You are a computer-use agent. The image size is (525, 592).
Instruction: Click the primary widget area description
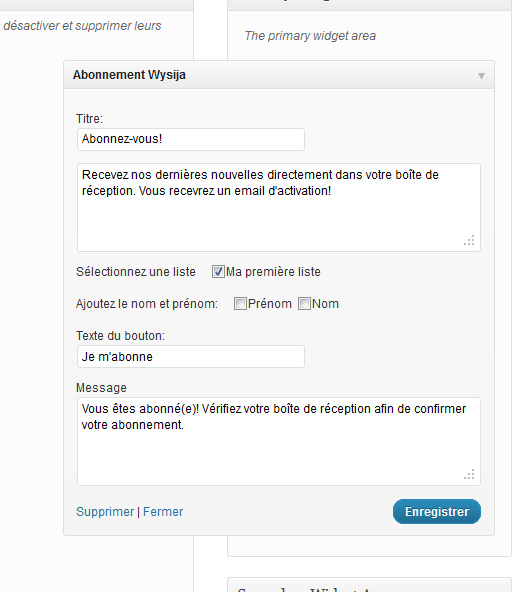310,36
